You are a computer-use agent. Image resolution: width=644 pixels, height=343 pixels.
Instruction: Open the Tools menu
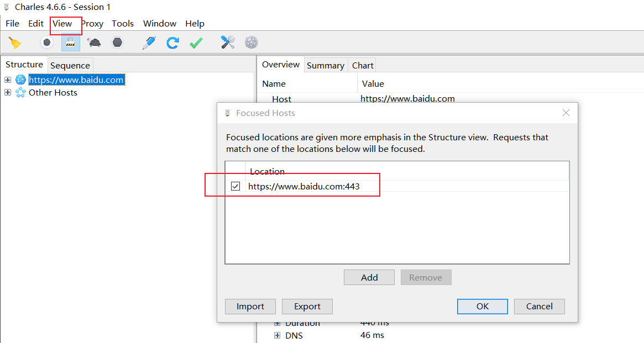point(123,23)
